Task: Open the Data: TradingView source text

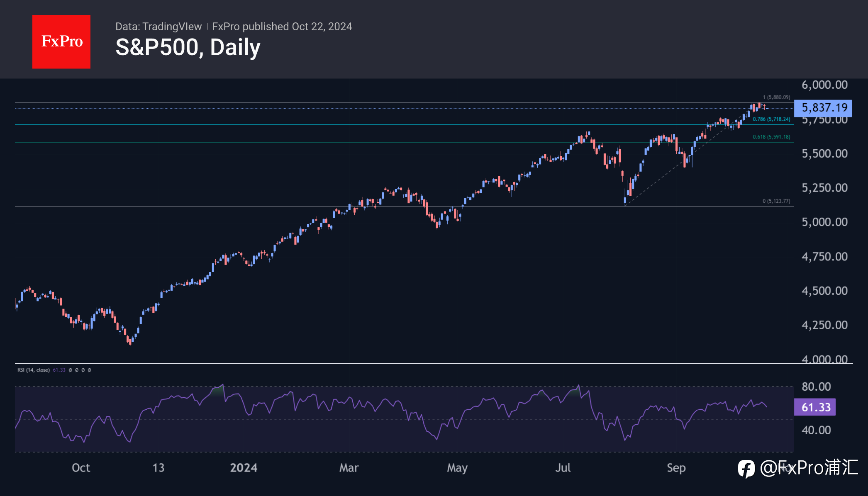Action: (x=158, y=27)
